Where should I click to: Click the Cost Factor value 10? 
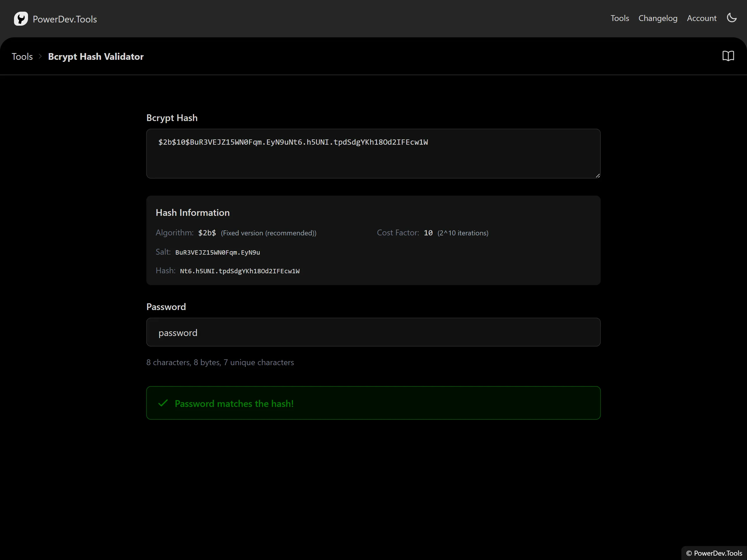(x=428, y=232)
